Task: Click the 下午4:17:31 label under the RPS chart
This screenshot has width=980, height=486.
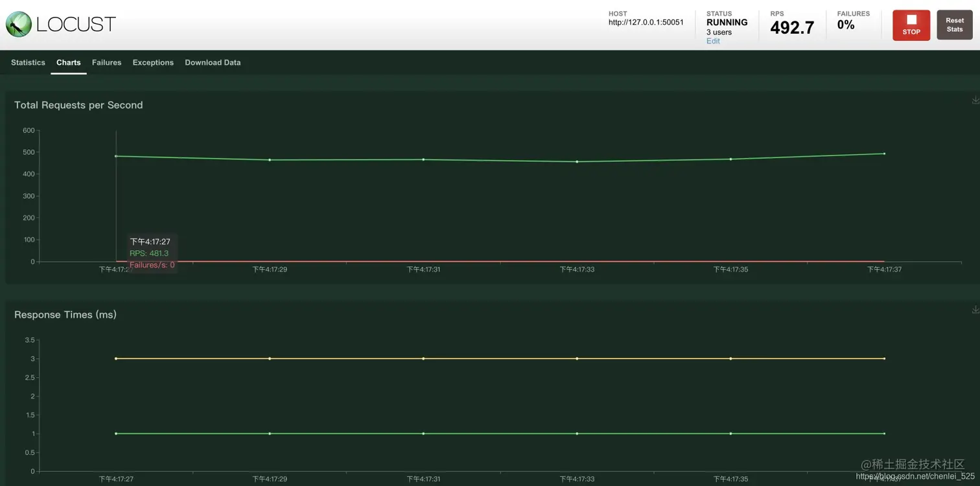Action: [423, 270]
